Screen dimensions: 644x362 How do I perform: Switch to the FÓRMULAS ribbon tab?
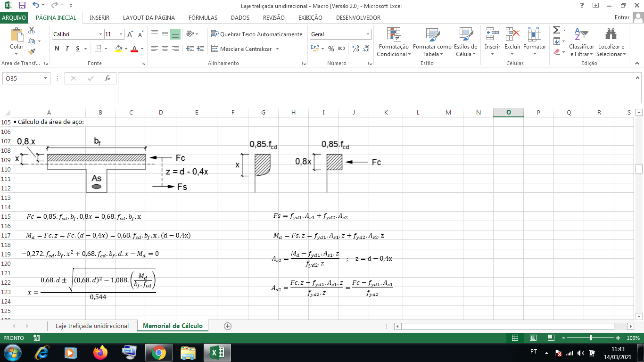click(x=203, y=17)
